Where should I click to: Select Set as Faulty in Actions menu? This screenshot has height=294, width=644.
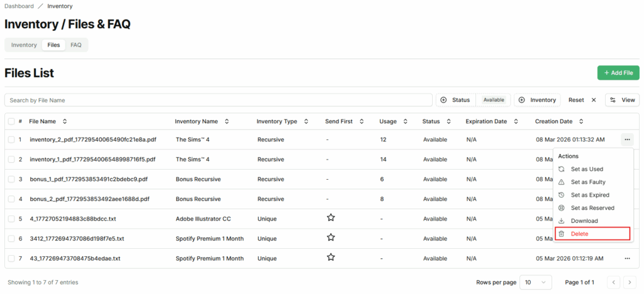589,182
